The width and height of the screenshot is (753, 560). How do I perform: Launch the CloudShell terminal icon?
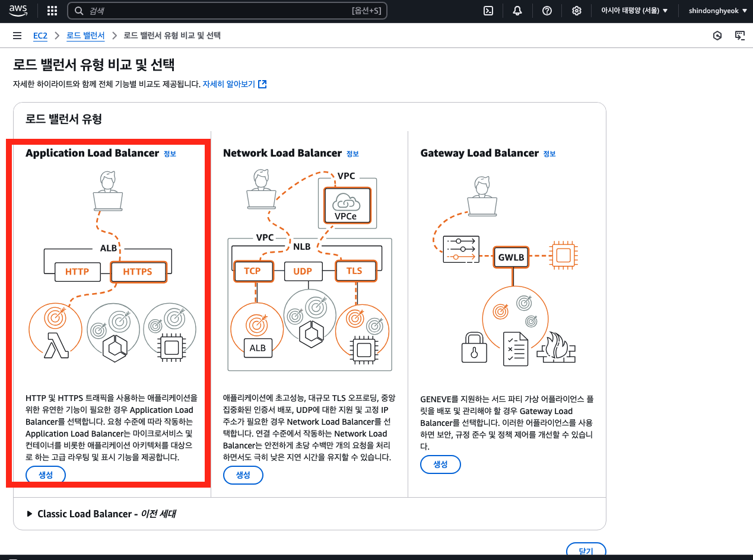[488, 11]
